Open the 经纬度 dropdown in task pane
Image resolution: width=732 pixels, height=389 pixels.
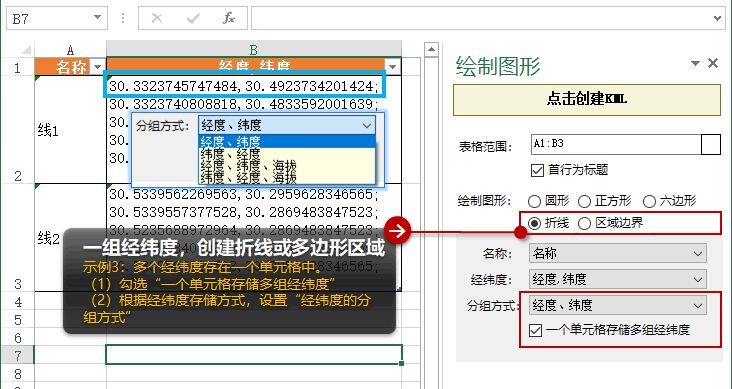618,279
